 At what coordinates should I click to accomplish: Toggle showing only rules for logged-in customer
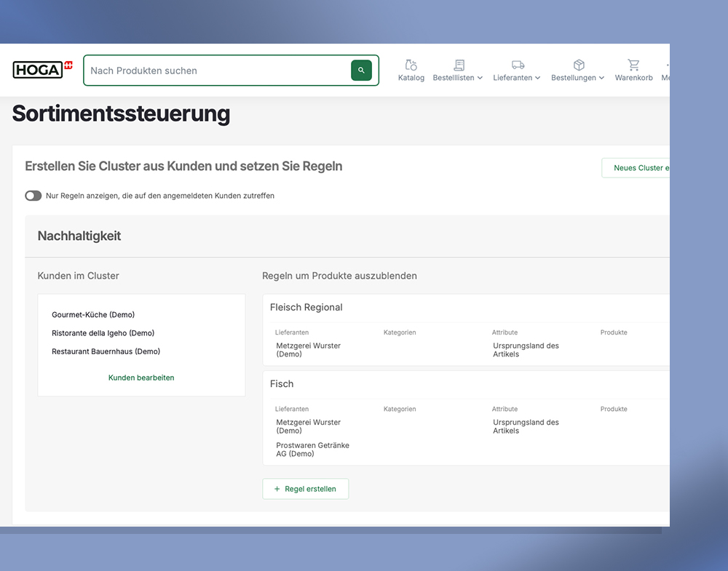tap(33, 196)
